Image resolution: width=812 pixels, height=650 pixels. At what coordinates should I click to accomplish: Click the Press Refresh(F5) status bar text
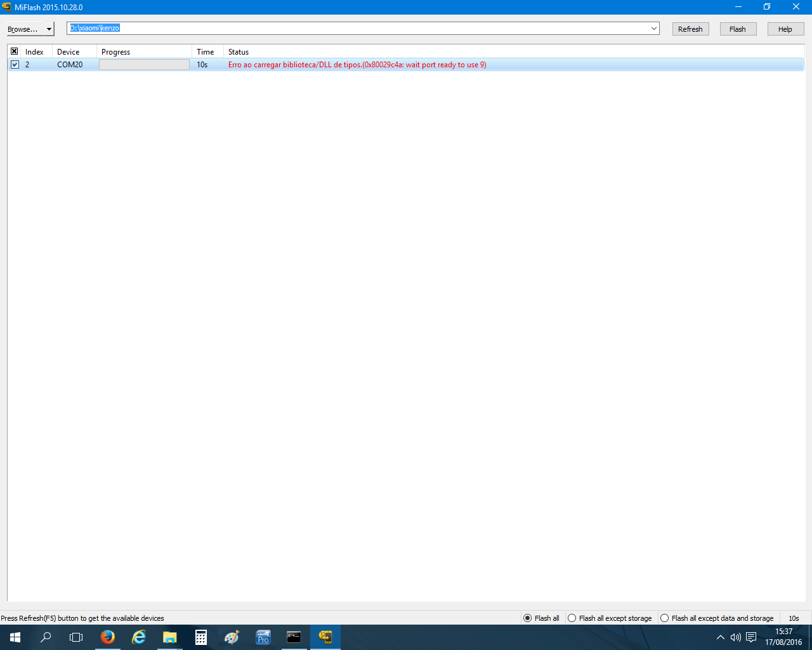82,618
